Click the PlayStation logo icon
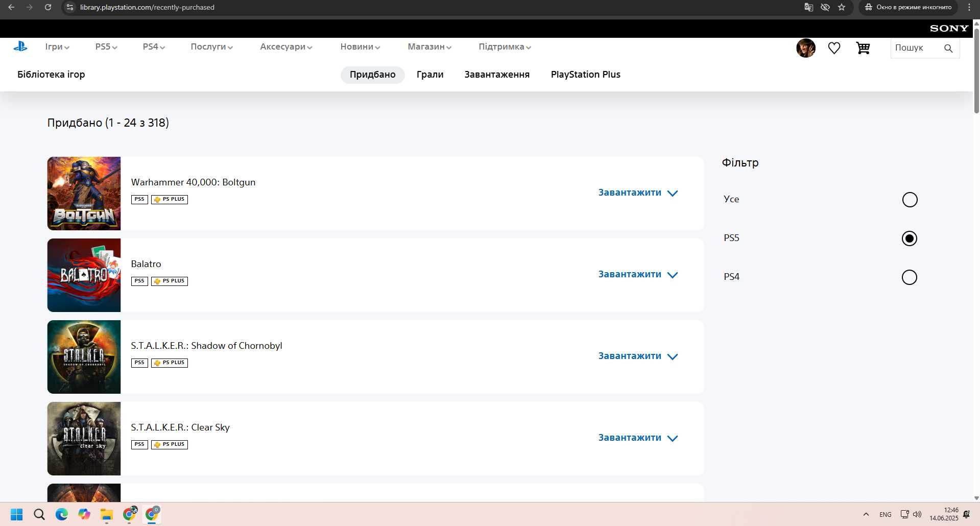 (20, 46)
